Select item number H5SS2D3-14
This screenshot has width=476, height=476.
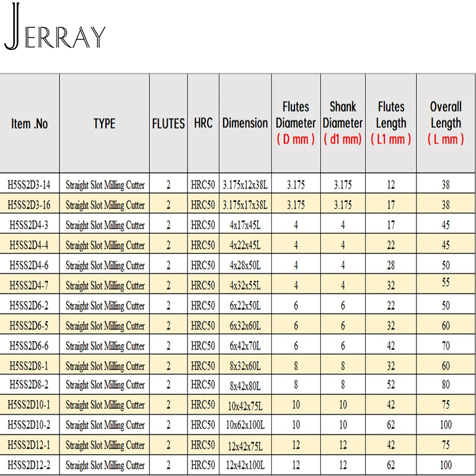tap(29, 184)
